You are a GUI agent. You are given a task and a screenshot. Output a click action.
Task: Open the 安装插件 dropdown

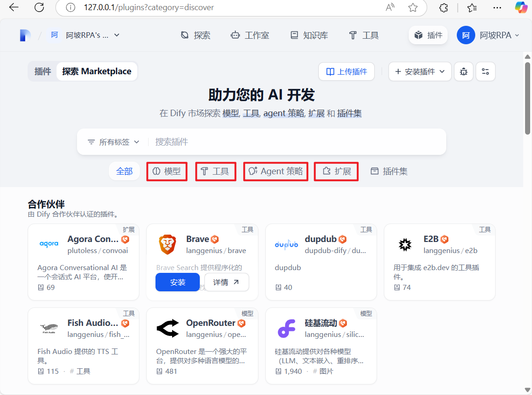point(420,71)
